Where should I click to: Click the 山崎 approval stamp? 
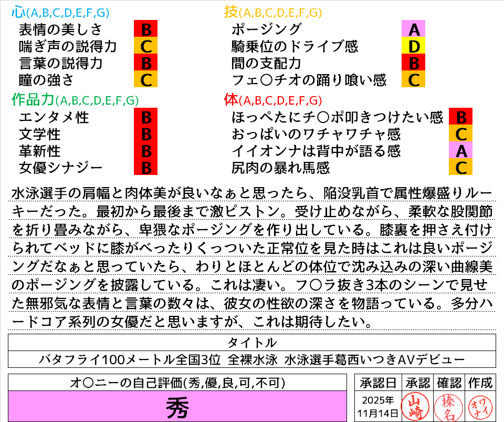pos(414,406)
